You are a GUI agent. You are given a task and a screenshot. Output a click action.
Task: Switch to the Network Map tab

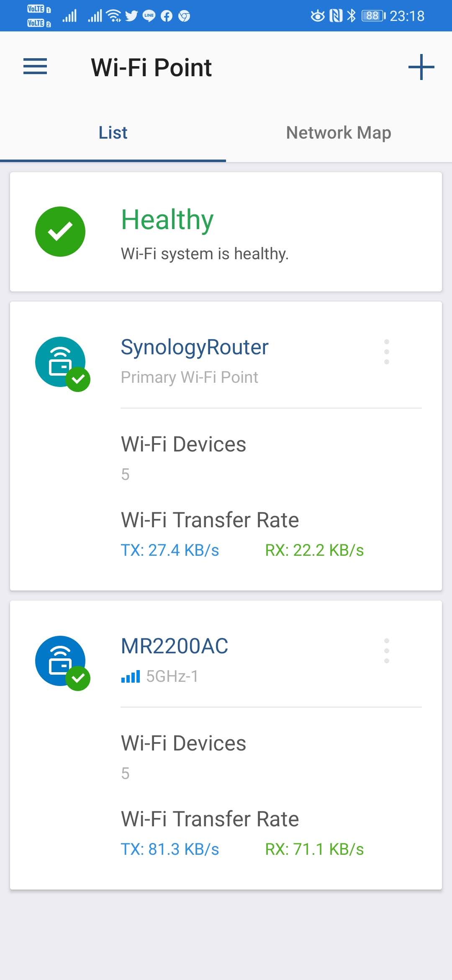(339, 133)
